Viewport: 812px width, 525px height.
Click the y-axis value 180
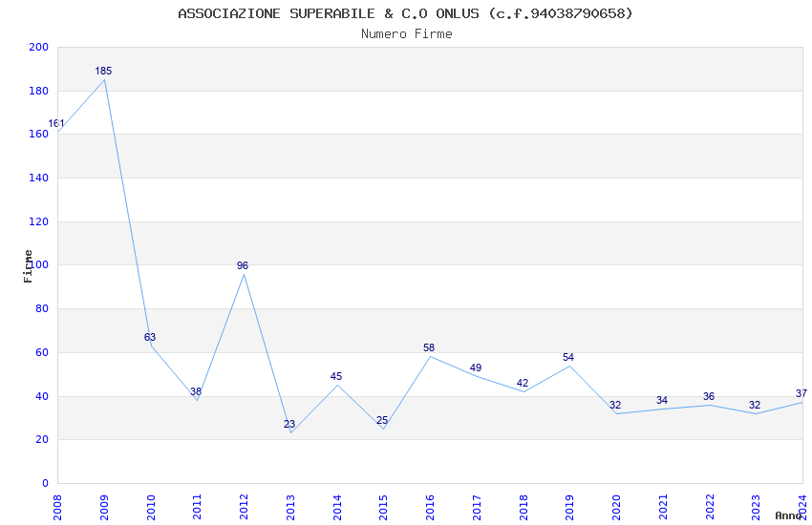(x=38, y=91)
